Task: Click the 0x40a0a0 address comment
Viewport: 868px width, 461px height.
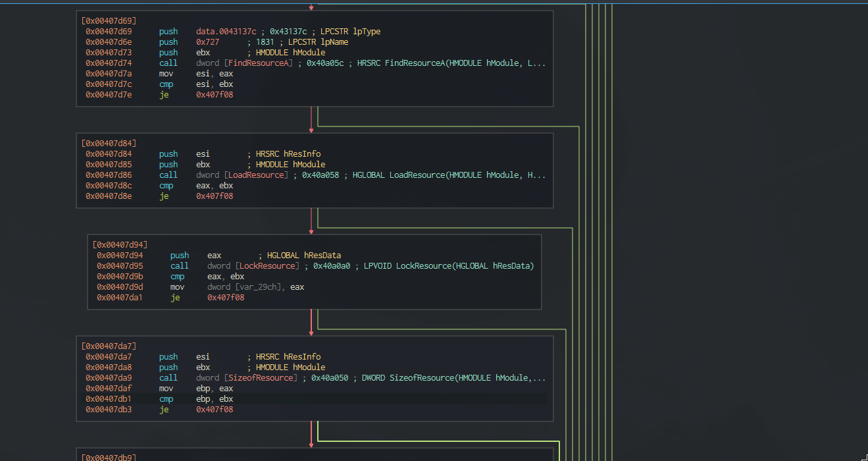Action: pyautogui.click(x=332, y=266)
